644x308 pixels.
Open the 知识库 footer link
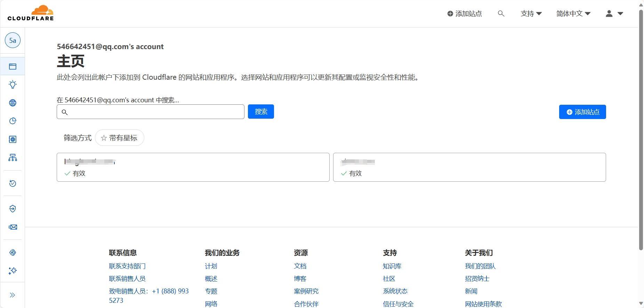click(x=392, y=266)
